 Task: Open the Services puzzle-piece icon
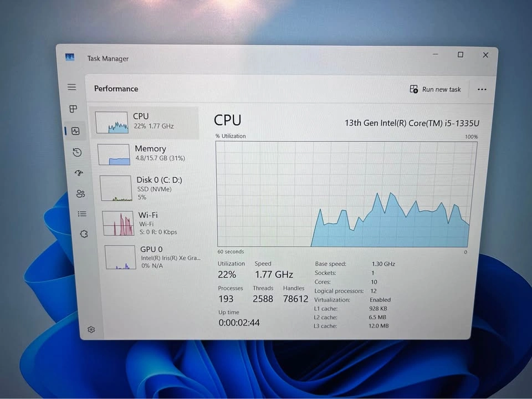coord(84,234)
